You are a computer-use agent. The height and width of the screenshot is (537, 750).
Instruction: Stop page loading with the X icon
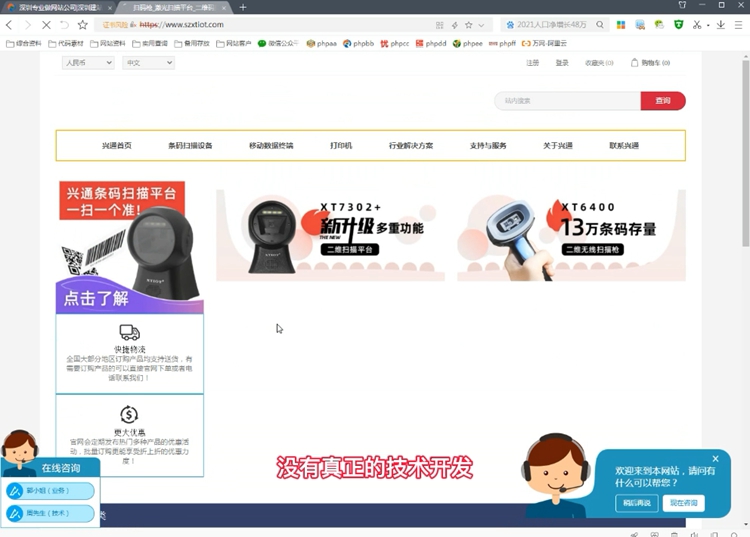tap(46, 25)
